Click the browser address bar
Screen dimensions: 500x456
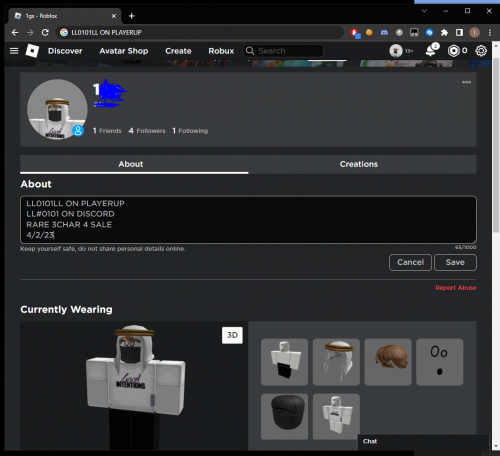pyautogui.click(x=200, y=32)
